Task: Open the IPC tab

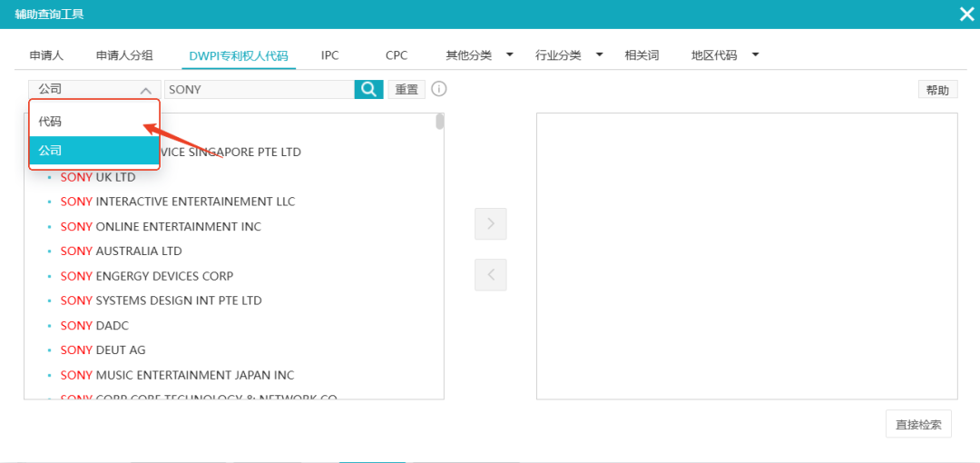Action: click(x=330, y=55)
